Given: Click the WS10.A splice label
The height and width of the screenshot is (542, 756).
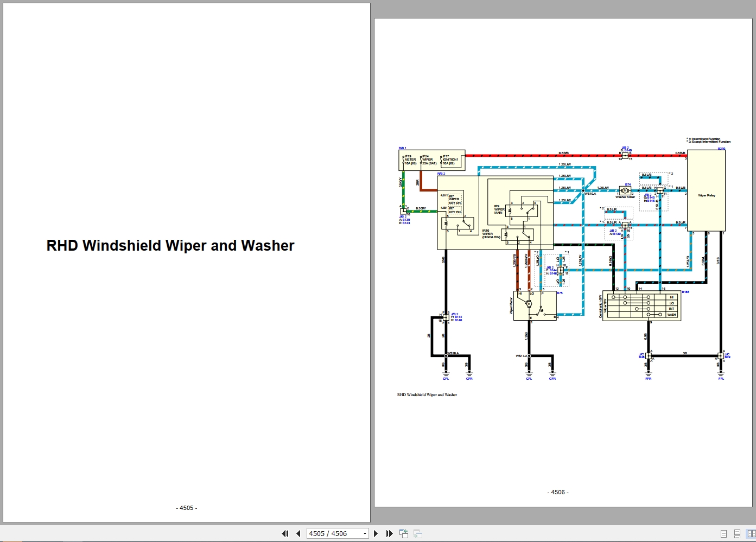Looking at the screenshot, I should pyautogui.click(x=590, y=194).
